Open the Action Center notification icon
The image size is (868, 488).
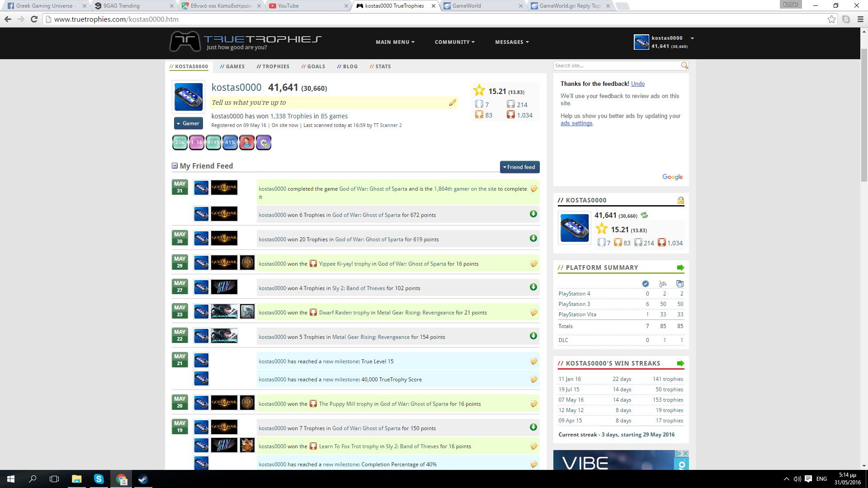808,479
